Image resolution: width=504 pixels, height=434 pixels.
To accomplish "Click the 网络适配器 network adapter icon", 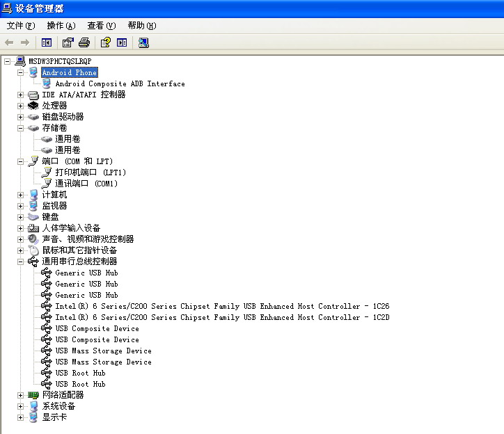I will click(x=33, y=395).
